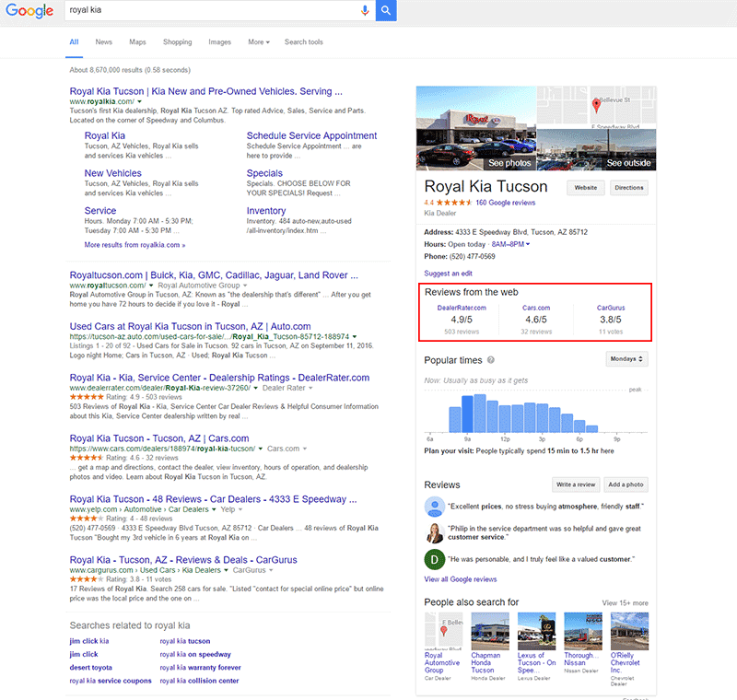Open the See outside street view image

tap(596, 149)
